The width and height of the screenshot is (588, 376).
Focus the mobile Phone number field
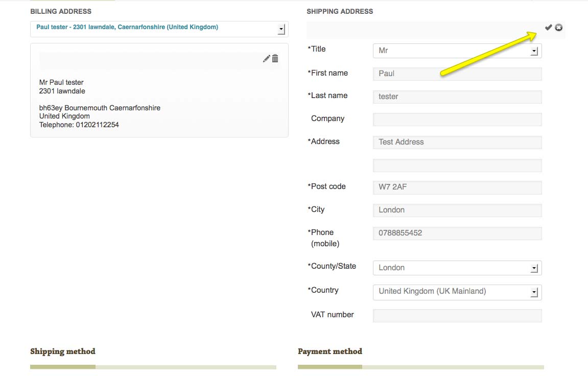pyautogui.click(x=457, y=233)
